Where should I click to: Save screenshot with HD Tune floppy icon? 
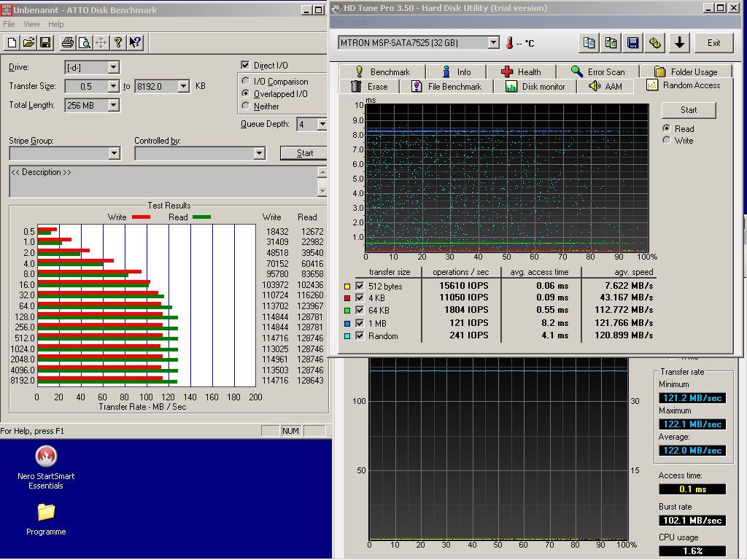click(632, 43)
